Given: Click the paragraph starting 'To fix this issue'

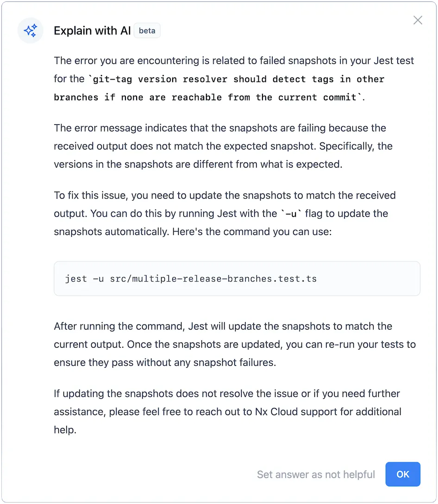Looking at the screenshot, I should click(225, 213).
